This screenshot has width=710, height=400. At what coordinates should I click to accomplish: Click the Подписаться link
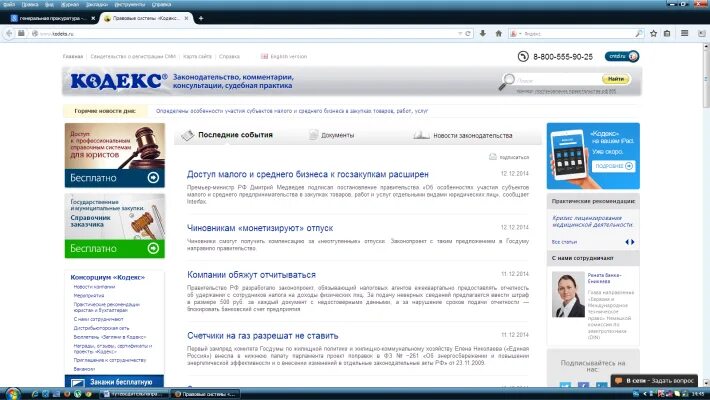514,157
